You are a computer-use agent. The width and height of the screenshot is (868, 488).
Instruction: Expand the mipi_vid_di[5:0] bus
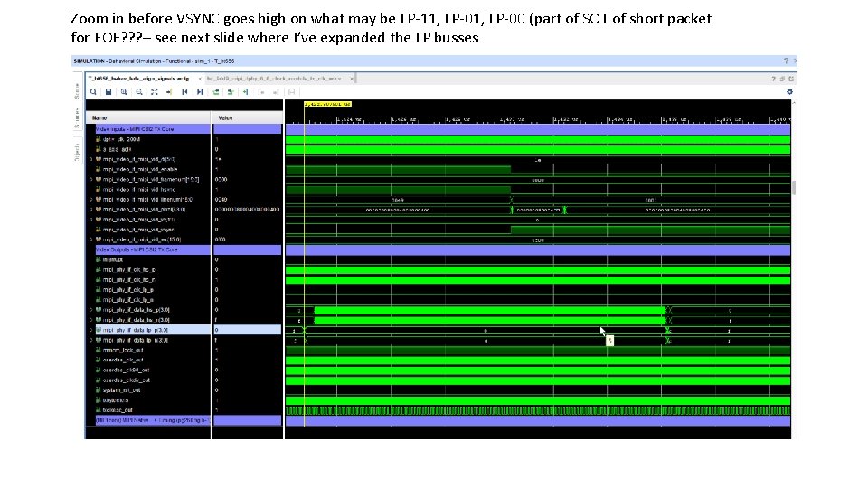click(91, 159)
